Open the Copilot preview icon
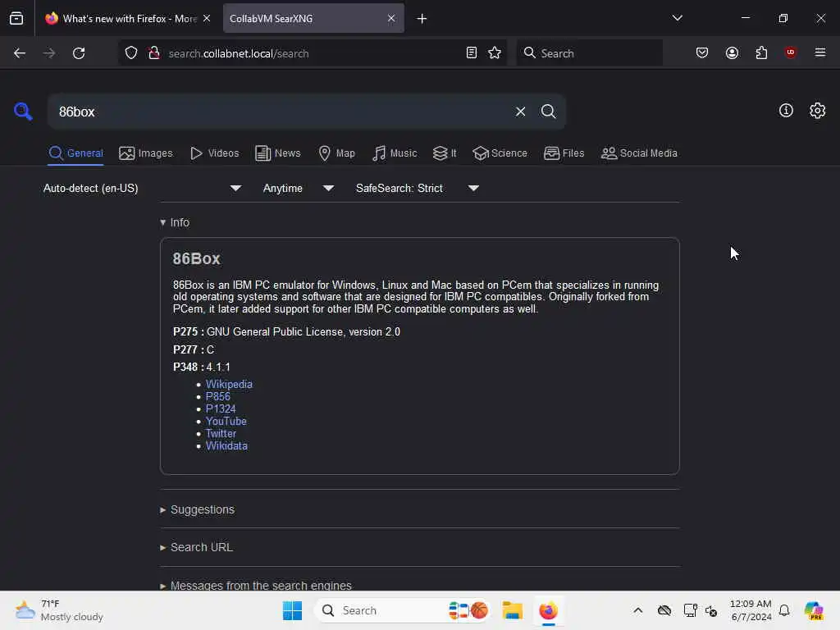 click(814, 610)
